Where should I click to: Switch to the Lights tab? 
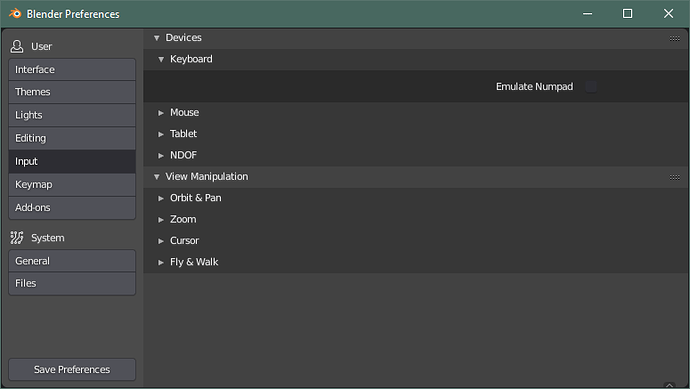click(72, 115)
